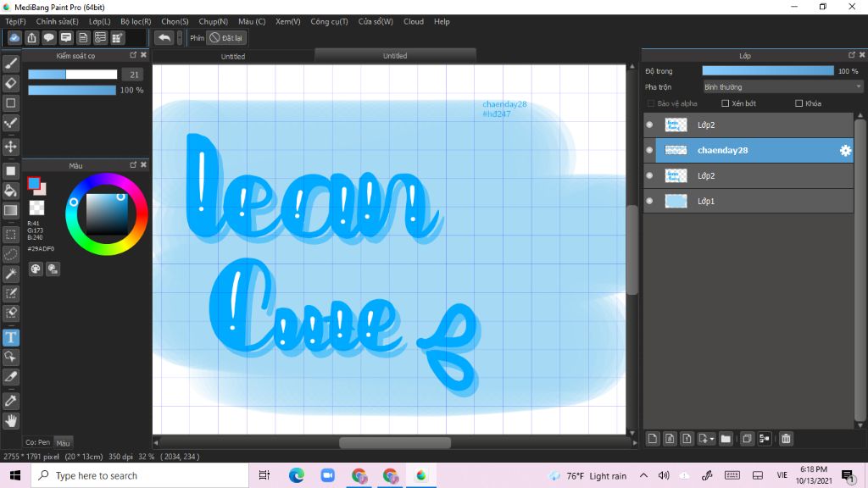868x488 pixels.
Task: Add a new 1-bit layer
Action: 687,439
